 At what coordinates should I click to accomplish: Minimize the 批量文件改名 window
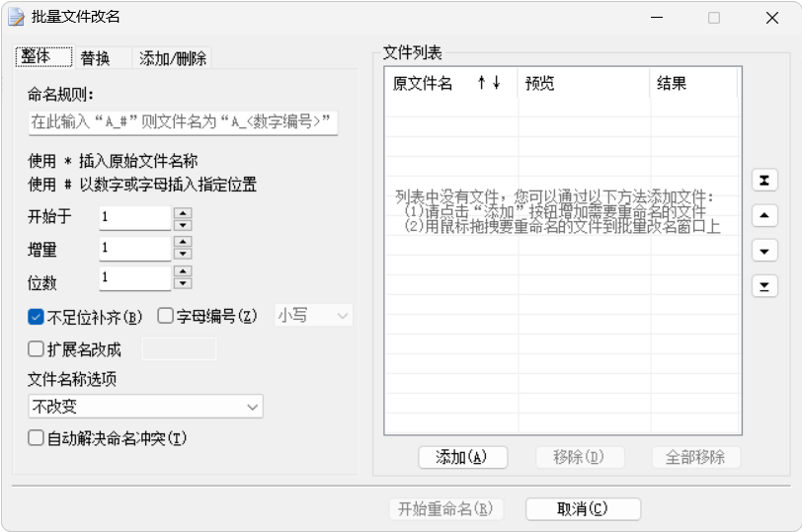(x=657, y=18)
